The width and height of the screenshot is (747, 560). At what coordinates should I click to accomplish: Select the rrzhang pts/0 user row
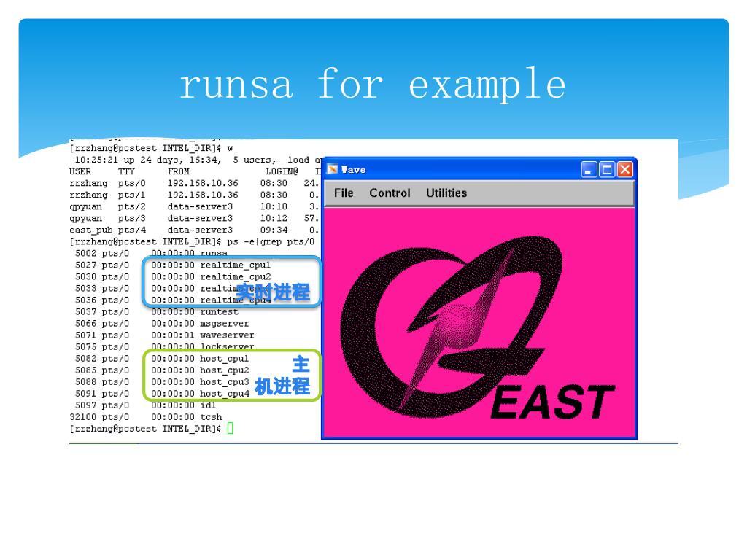[x=194, y=183]
